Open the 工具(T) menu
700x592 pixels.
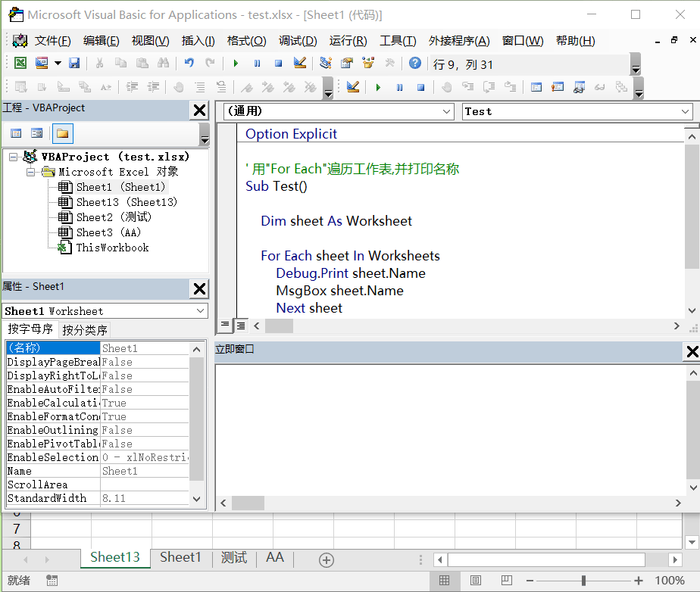click(x=398, y=41)
